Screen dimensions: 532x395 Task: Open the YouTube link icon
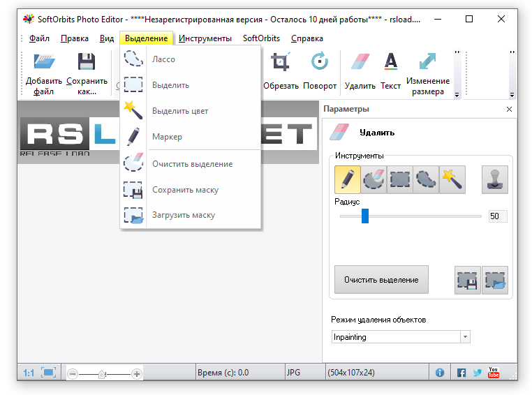click(494, 373)
